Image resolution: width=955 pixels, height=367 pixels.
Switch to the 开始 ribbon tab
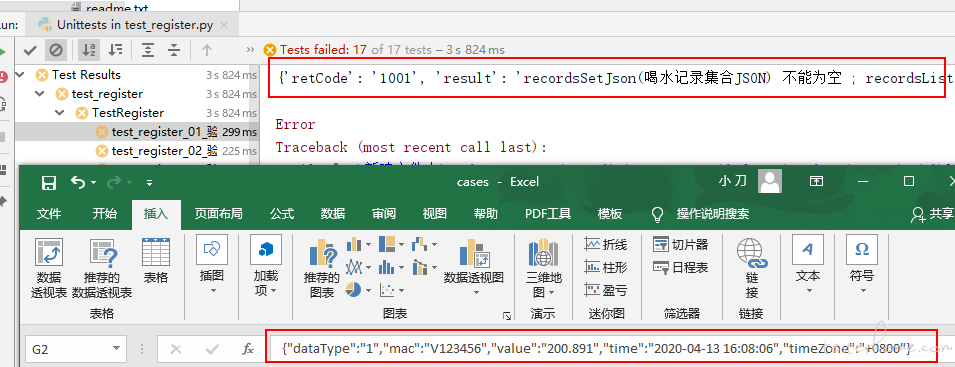click(104, 214)
